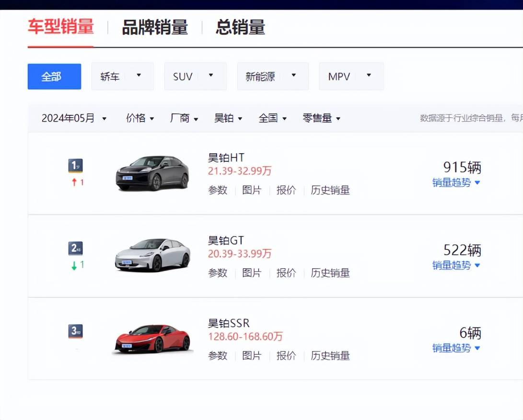523x420 pixels.
Task: Click the 21.39-32.99万 price text
Action: [x=240, y=171]
